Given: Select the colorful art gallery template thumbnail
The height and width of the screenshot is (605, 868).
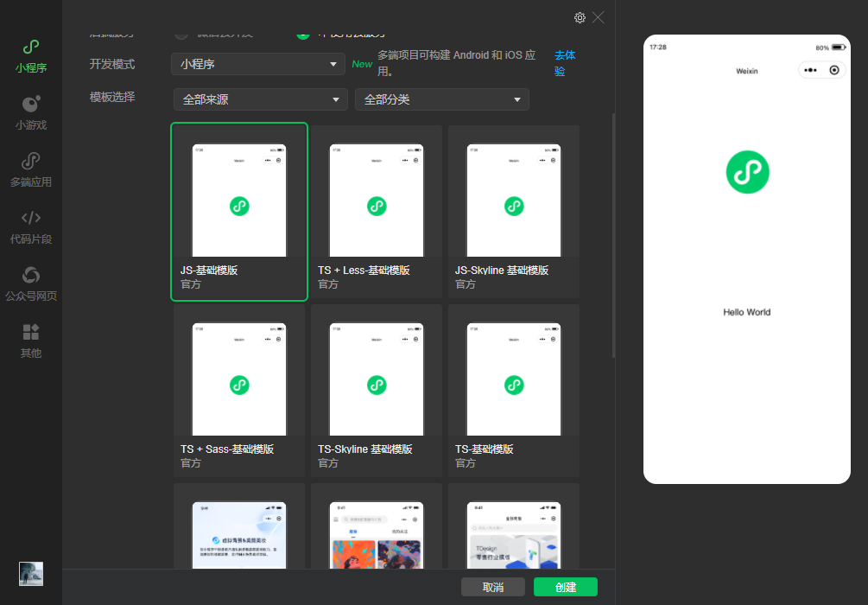Looking at the screenshot, I should coord(377,535).
